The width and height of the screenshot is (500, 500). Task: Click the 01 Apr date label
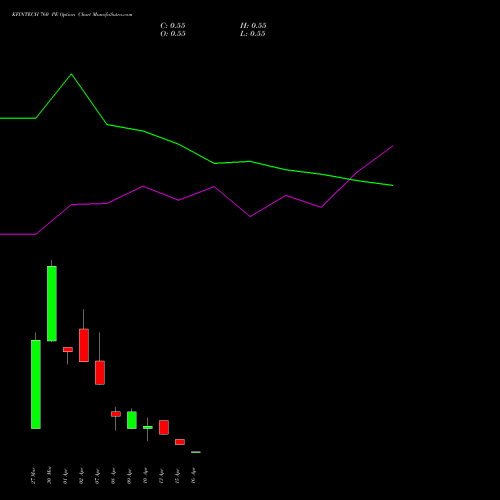(65, 476)
